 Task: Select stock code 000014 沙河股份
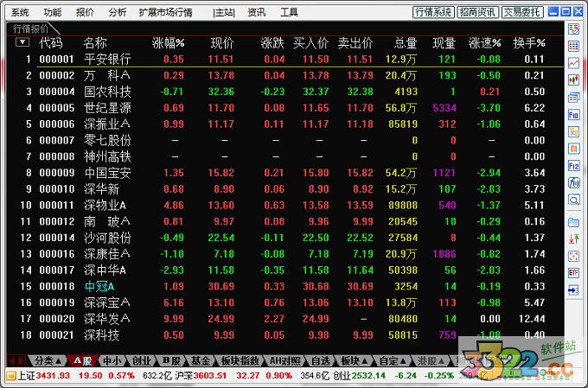[57, 238]
